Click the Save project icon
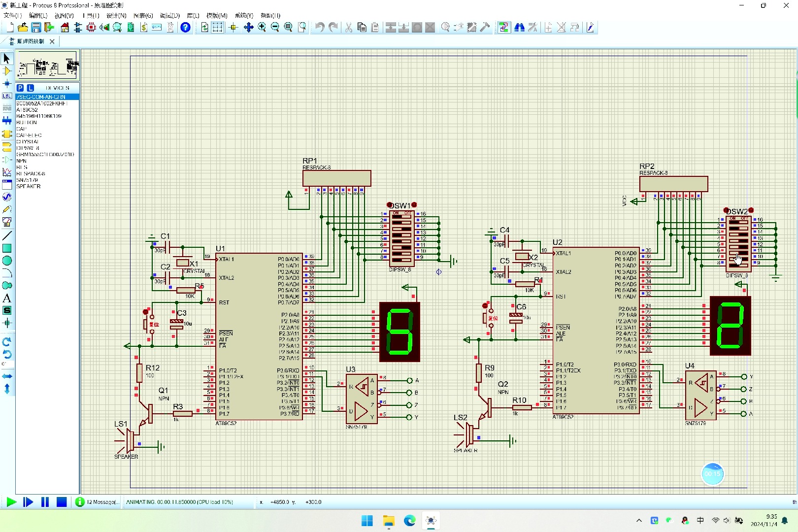Viewport: 798px width, 532px height. click(36, 28)
